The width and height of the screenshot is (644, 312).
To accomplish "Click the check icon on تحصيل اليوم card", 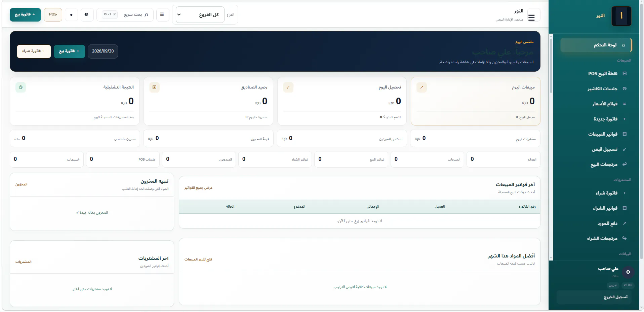I will click(x=288, y=87).
